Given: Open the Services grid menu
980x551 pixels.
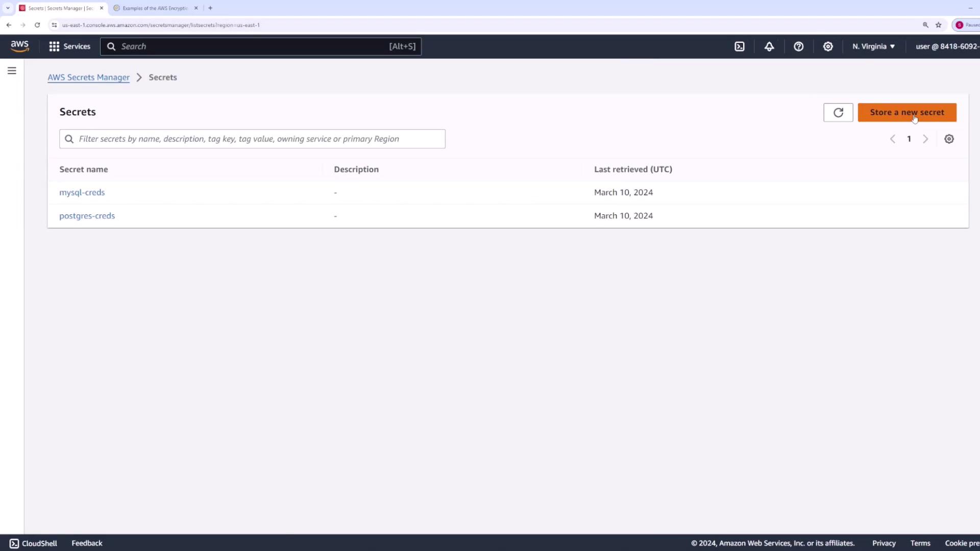Looking at the screenshot, I should tap(69, 46).
